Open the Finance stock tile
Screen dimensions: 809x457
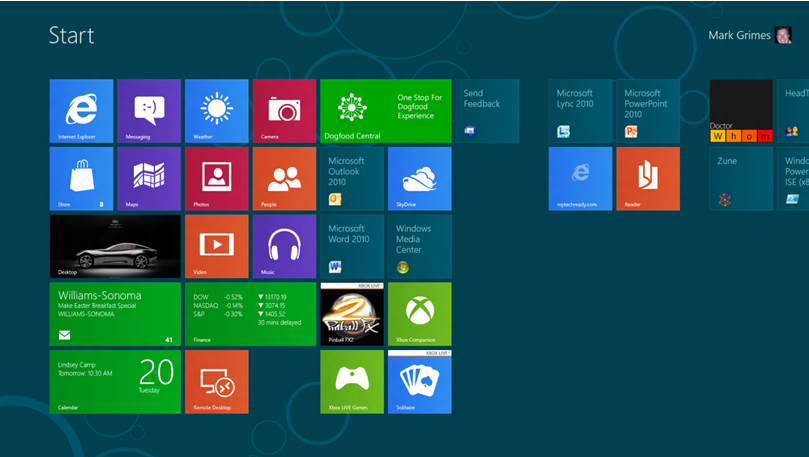click(250, 314)
